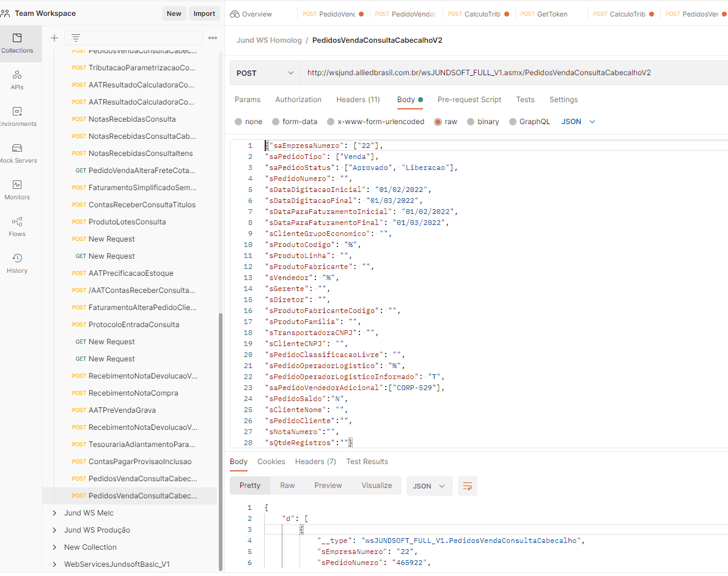
Task: Open the Pre-request Script tab
Action: (x=469, y=100)
